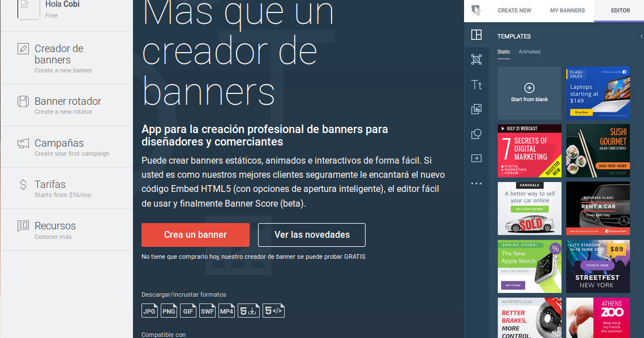
Task: Open the Images panel icon
Action: click(x=476, y=109)
